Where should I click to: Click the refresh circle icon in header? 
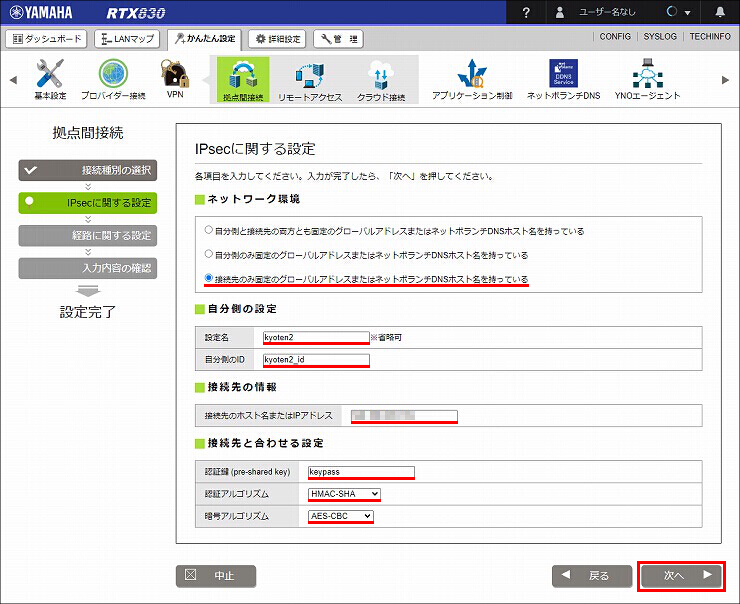point(672,12)
